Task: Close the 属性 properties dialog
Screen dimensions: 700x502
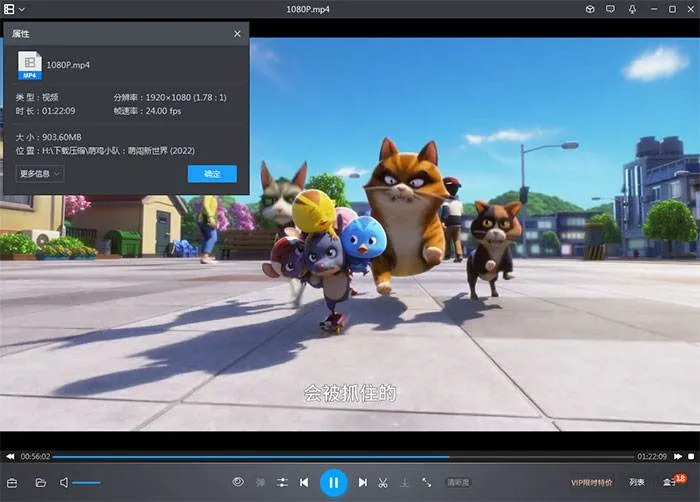Action: click(237, 33)
